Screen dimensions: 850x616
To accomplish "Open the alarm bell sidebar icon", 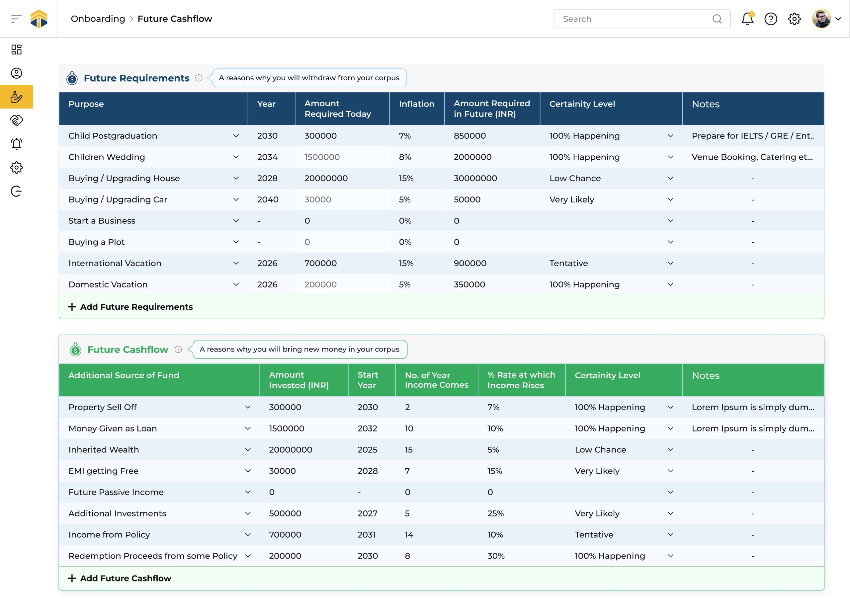I will pos(17,144).
